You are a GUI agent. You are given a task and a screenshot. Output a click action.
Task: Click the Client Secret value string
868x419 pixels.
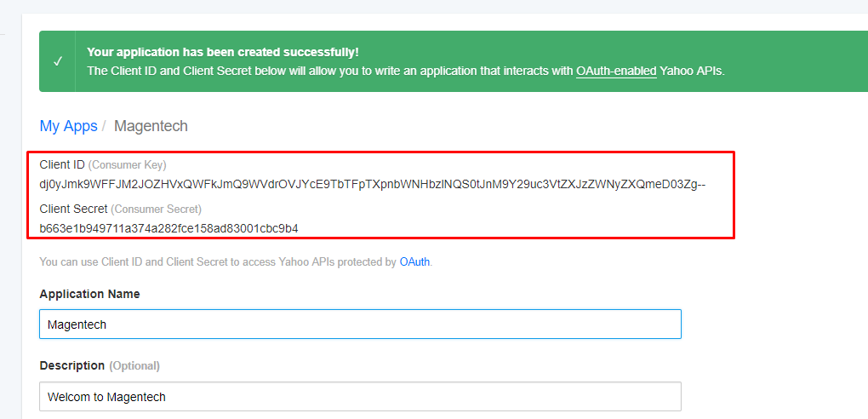[168, 227]
